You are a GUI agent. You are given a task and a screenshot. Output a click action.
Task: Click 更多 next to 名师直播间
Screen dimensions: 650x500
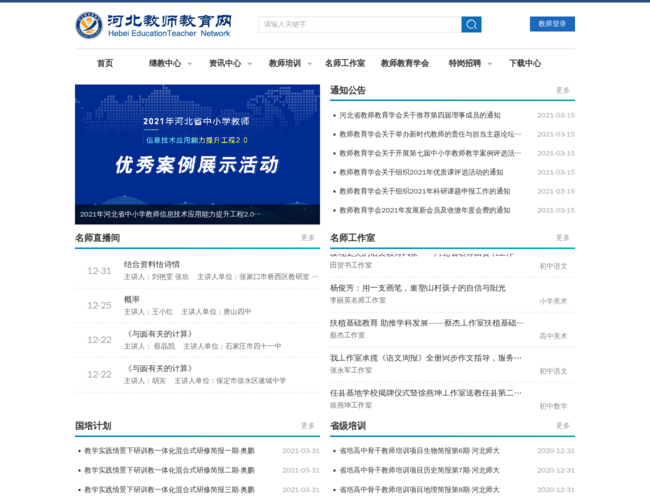click(x=308, y=238)
